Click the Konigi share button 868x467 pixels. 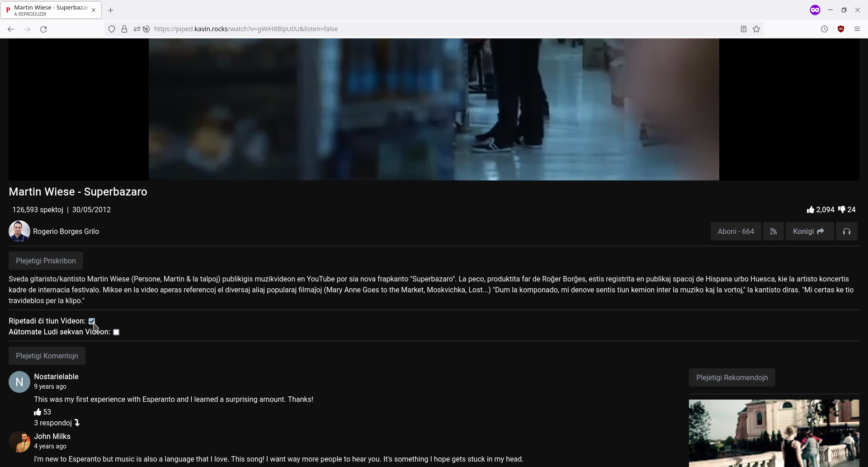click(809, 231)
